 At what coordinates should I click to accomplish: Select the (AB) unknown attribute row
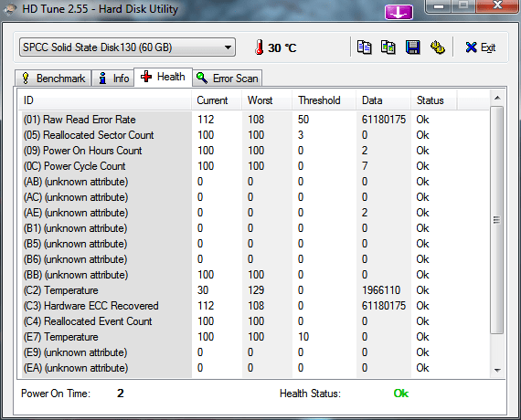click(x=255, y=182)
